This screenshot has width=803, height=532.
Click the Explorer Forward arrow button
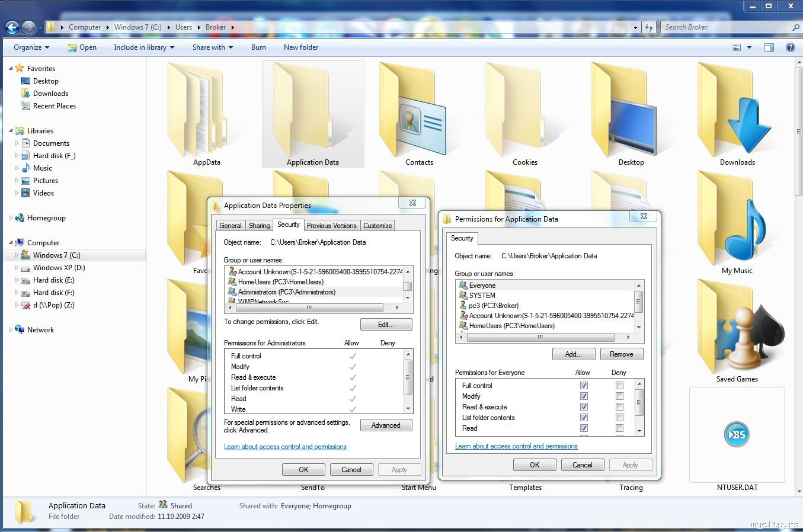pos(28,27)
